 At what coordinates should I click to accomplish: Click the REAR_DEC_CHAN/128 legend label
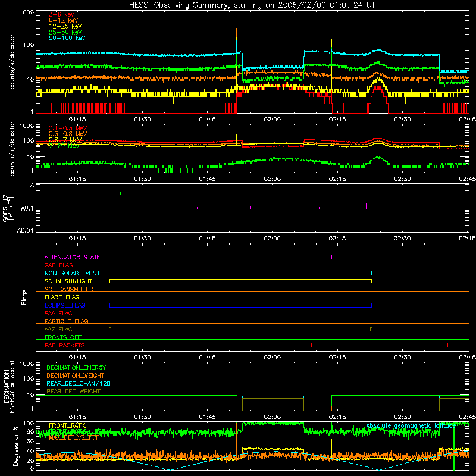pyautogui.click(x=79, y=383)
